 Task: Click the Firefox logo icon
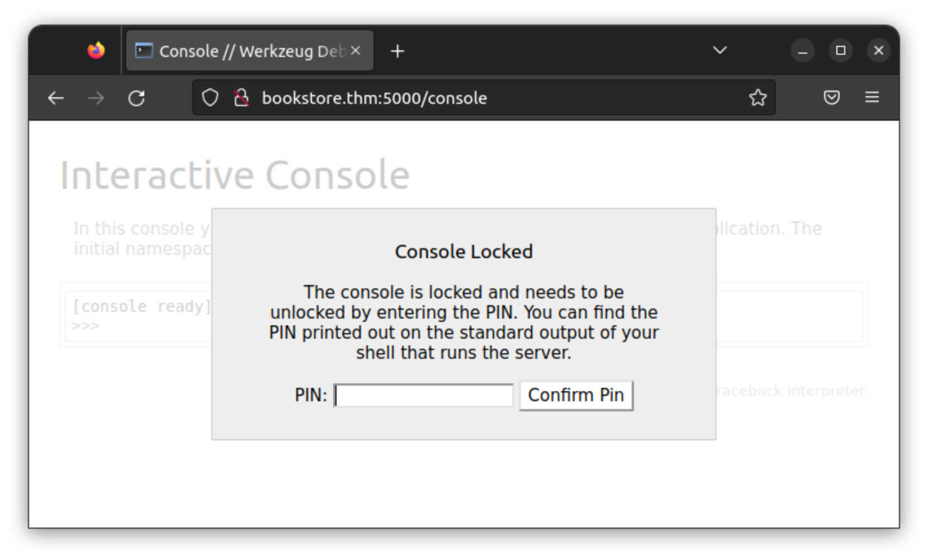tap(96, 51)
